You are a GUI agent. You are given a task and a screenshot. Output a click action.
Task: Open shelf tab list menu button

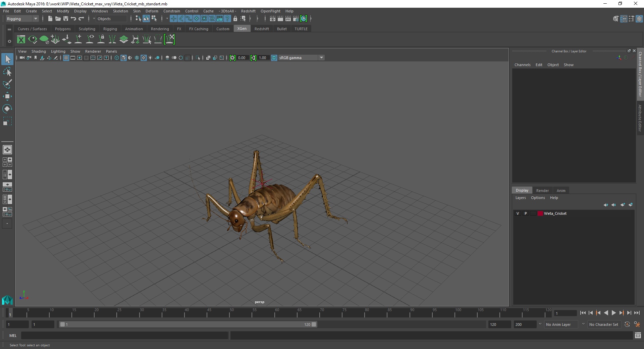coord(9,29)
